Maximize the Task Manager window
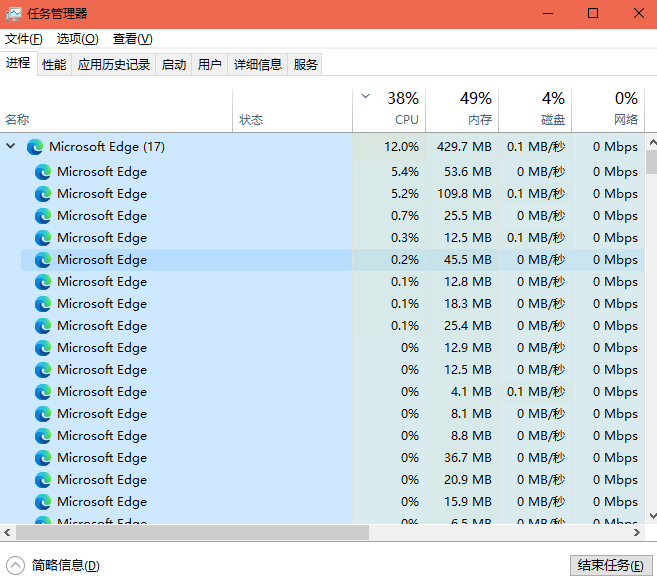 (593, 14)
